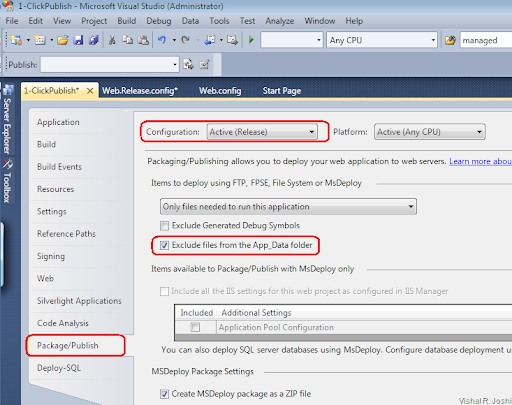The height and width of the screenshot is (405, 512).
Task: Open the Data menu
Action: (x=190, y=21)
